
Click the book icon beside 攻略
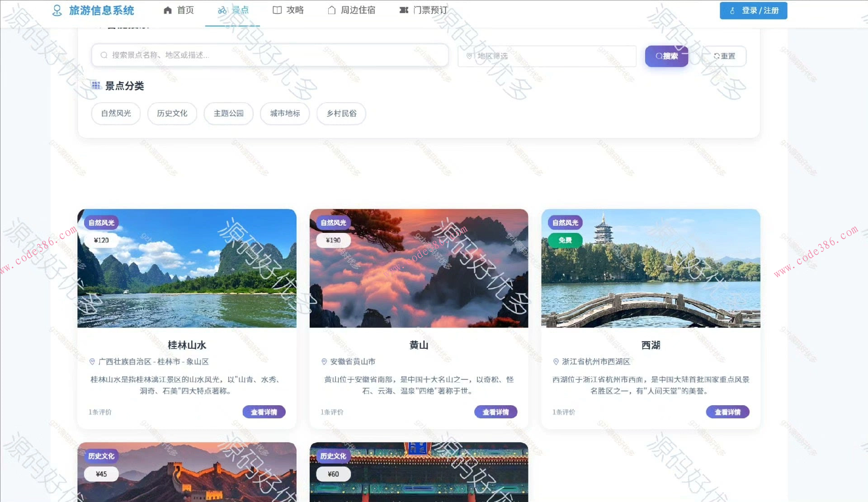coord(277,9)
